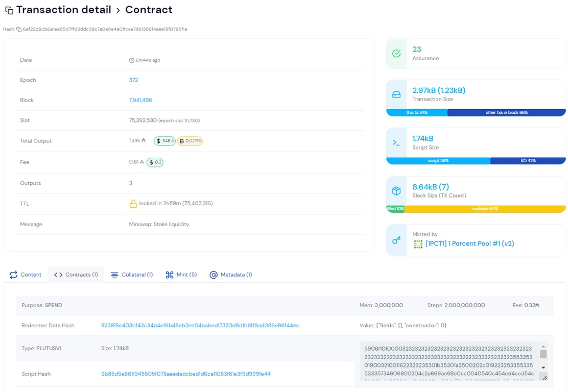This screenshot has height=392, width=568.
Task: Open block 7,941,496 link
Action: click(139, 100)
